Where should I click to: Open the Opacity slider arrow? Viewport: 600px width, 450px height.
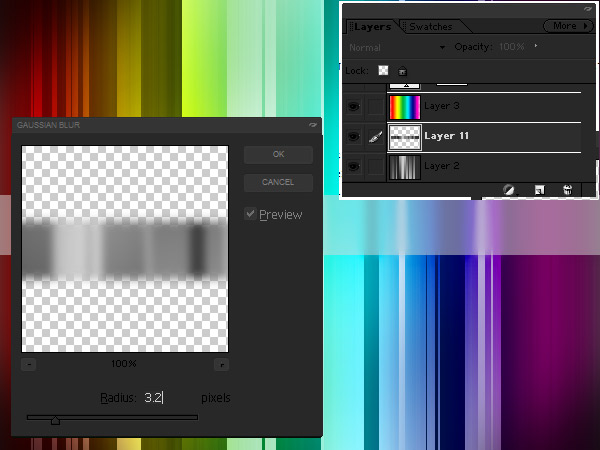tap(536, 46)
